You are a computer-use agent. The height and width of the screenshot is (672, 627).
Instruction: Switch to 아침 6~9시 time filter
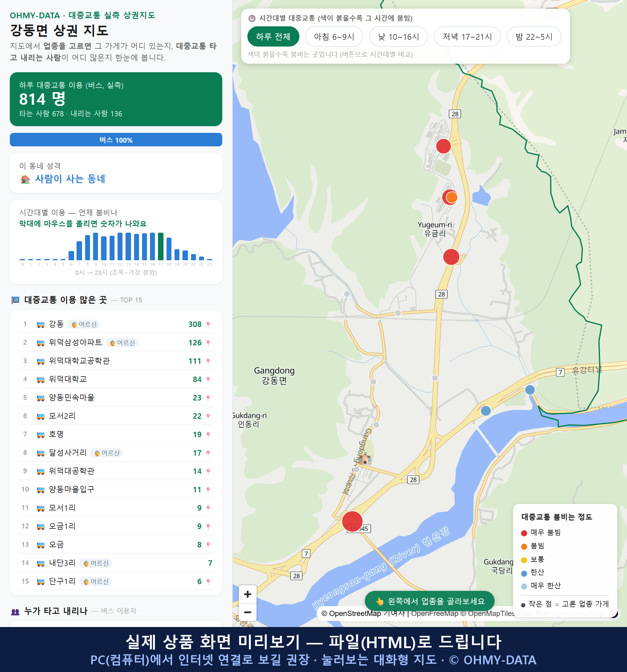coord(334,36)
